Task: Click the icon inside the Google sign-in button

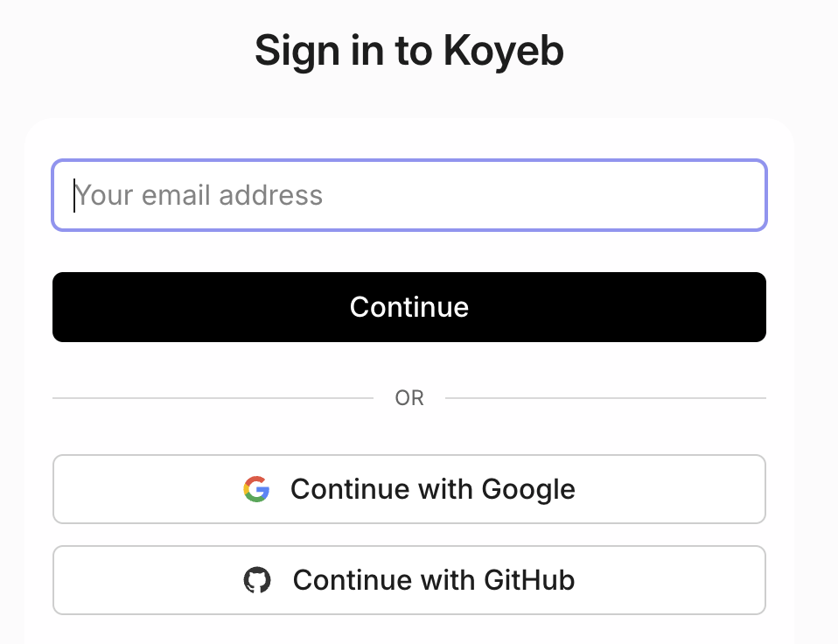Action: pyautogui.click(x=256, y=489)
